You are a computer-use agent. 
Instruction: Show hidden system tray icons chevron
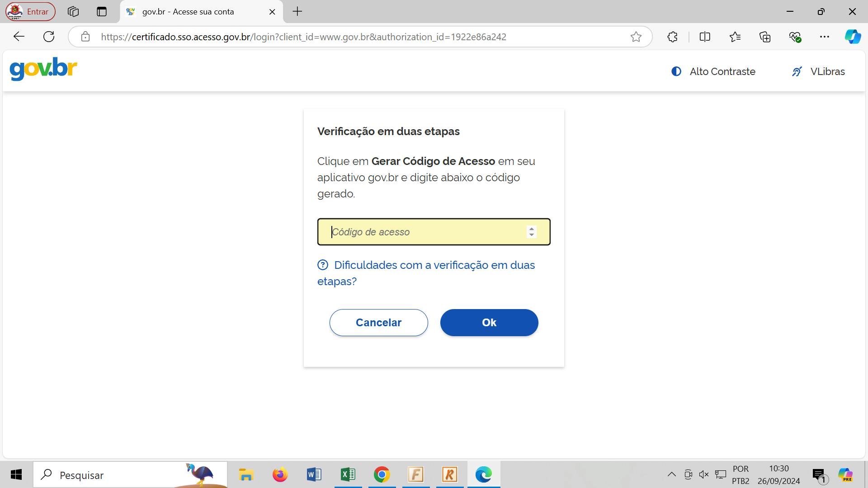pos(672,474)
